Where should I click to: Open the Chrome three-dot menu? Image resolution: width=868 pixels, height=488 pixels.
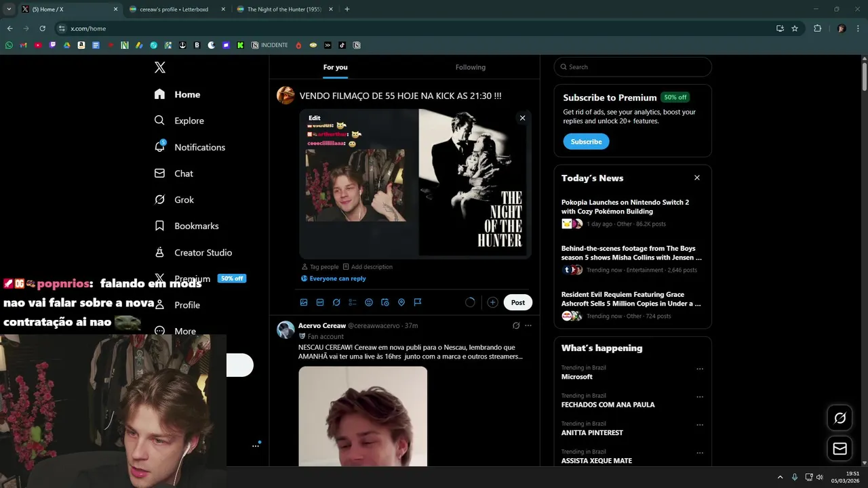(x=859, y=28)
